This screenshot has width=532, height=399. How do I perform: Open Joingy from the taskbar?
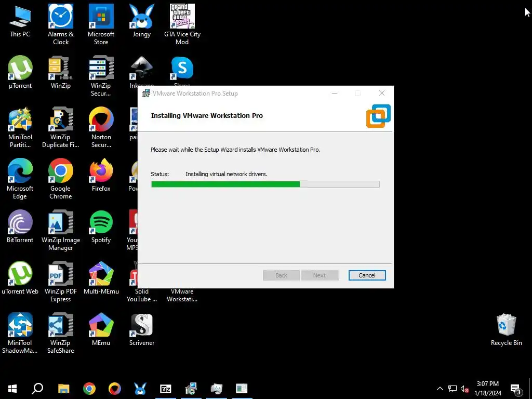coord(140,389)
